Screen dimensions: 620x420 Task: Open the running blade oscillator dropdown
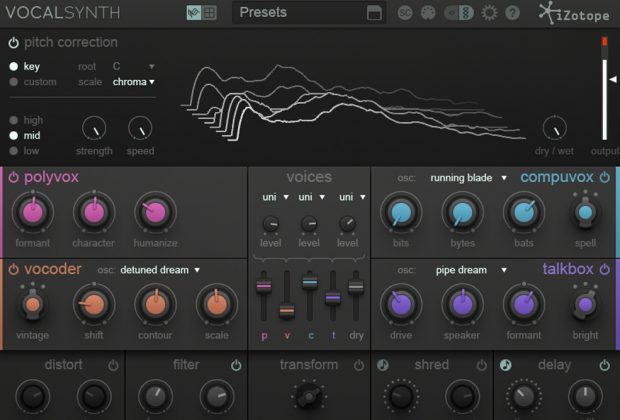pyautogui.click(x=469, y=178)
